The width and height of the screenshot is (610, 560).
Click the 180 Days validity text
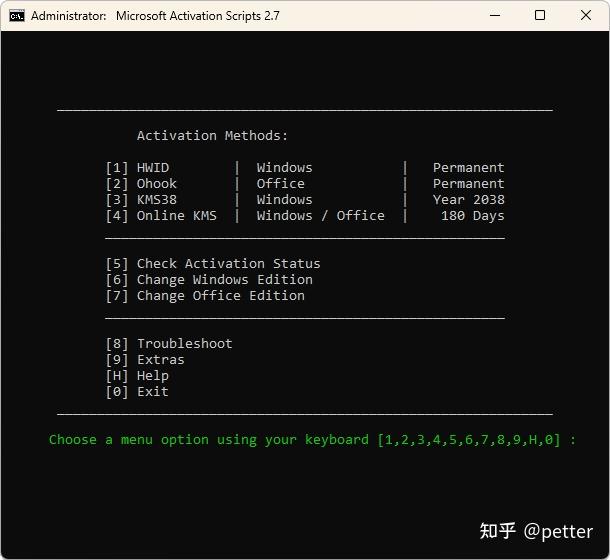472,216
